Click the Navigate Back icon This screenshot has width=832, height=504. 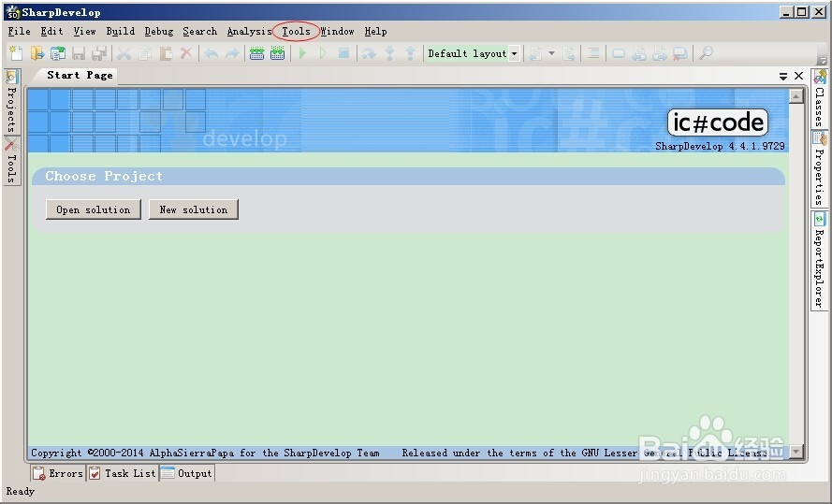pos(536,53)
